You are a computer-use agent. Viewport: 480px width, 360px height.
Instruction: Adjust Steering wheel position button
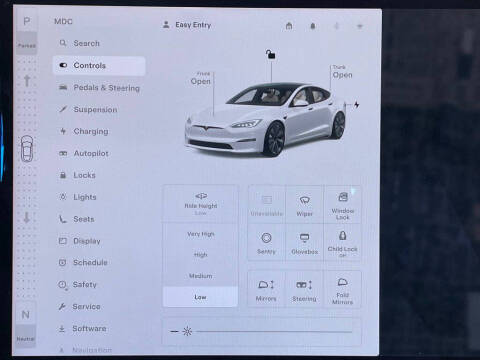304,289
